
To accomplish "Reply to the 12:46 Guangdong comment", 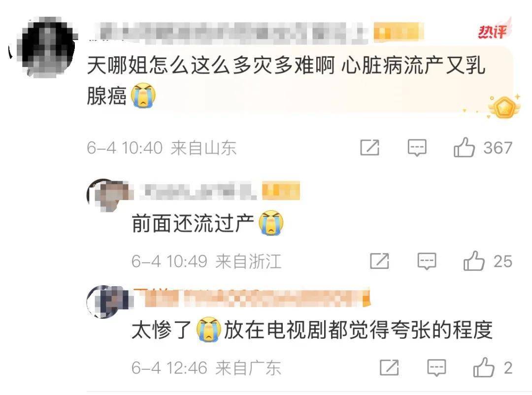I will click(x=436, y=368).
